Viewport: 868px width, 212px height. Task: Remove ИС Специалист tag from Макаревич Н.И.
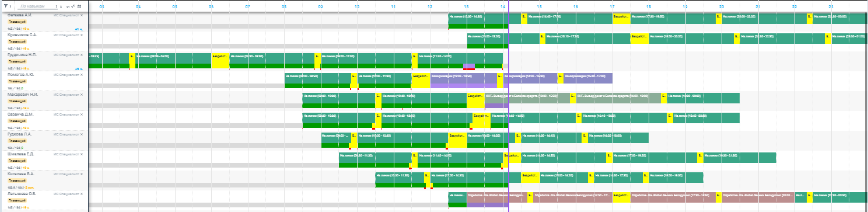click(x=82, y=95)
